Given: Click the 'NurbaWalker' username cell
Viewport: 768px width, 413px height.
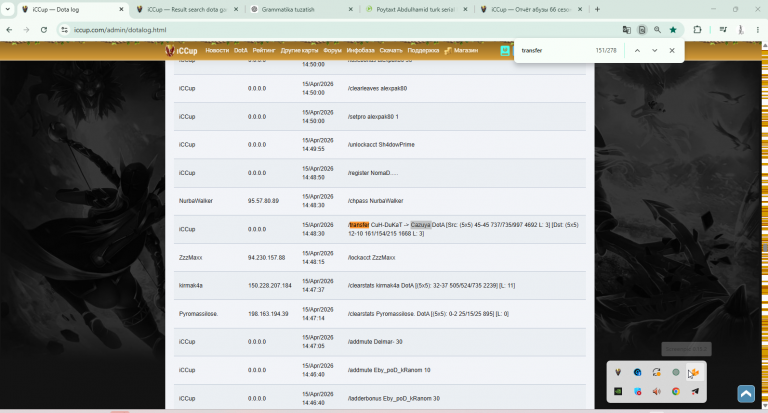Looking at the screenshot, I should pyautogui.click(x=195, y=201).
